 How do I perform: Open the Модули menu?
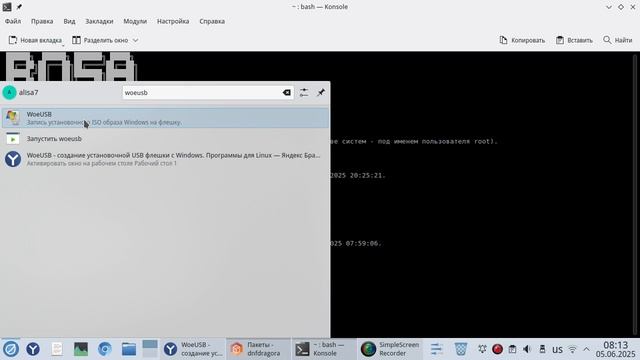(x=135, y=21)
